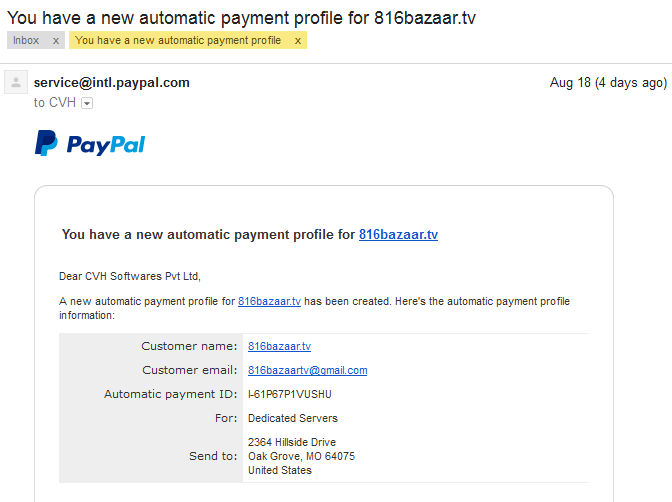Click the Dear CVH Softwares greeting line
This screenshot has height=502, width=672.
tap(130, 276)
